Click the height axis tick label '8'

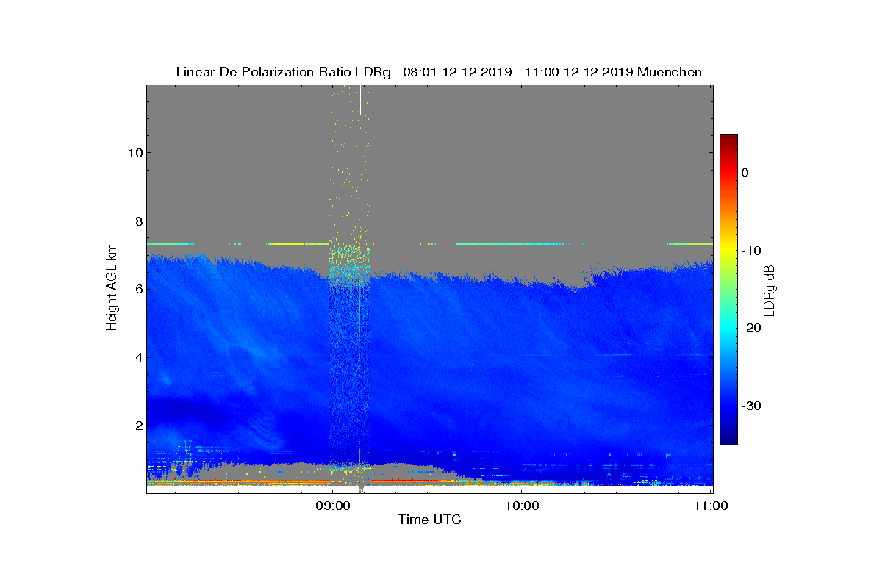(137, 220)
